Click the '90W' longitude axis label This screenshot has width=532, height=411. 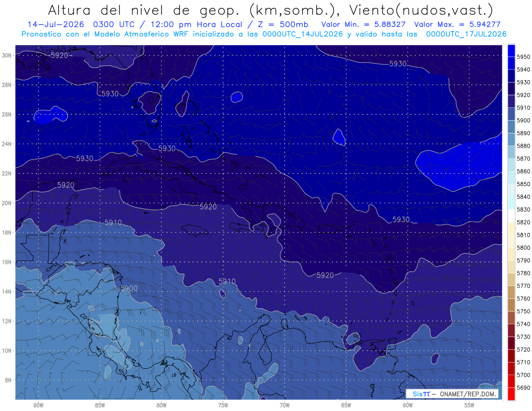(38, 405)
